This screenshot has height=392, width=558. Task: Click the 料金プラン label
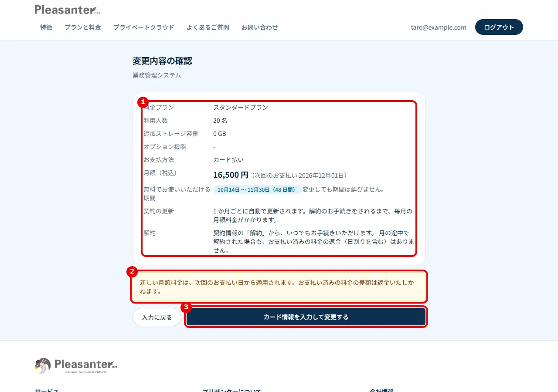159,108
